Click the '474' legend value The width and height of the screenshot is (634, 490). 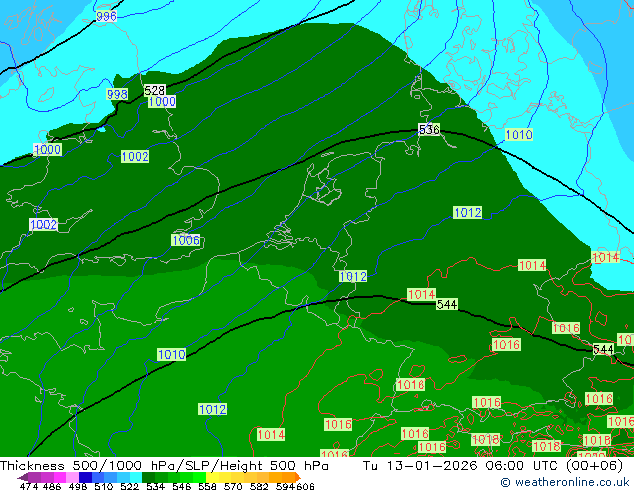tap(28, 486)
